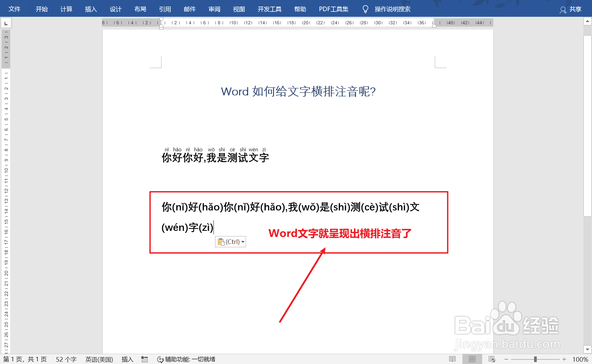Screen dimensions: 592x364
Task: Click the heading Word 如何给文字横排注音呢?
Action: click(x=298, y=91)
